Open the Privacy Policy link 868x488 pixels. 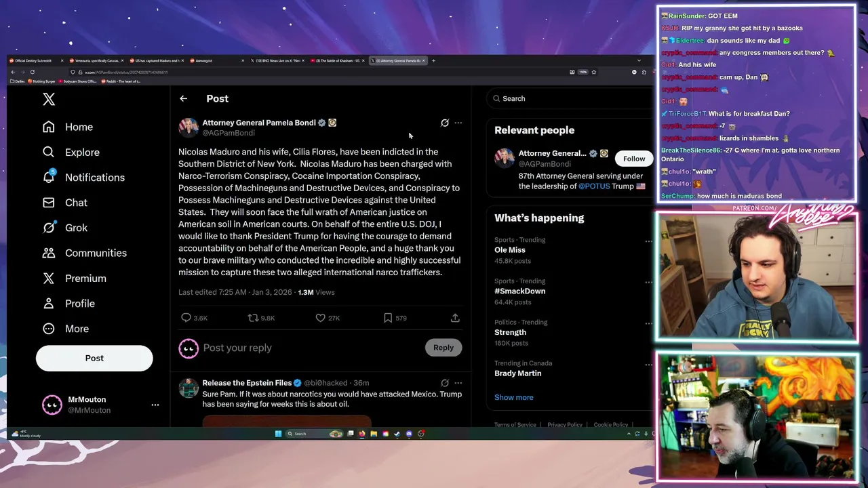(x=565, y=425)
